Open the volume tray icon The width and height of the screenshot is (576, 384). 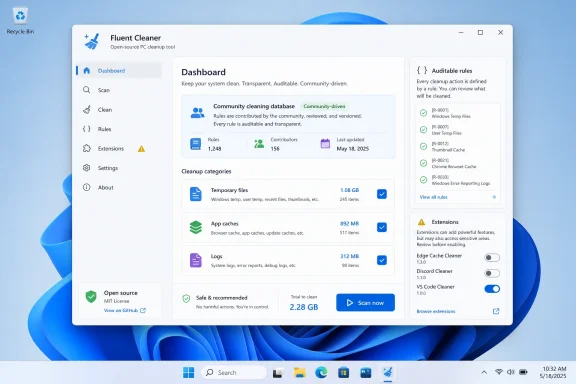tap(511, 372)
